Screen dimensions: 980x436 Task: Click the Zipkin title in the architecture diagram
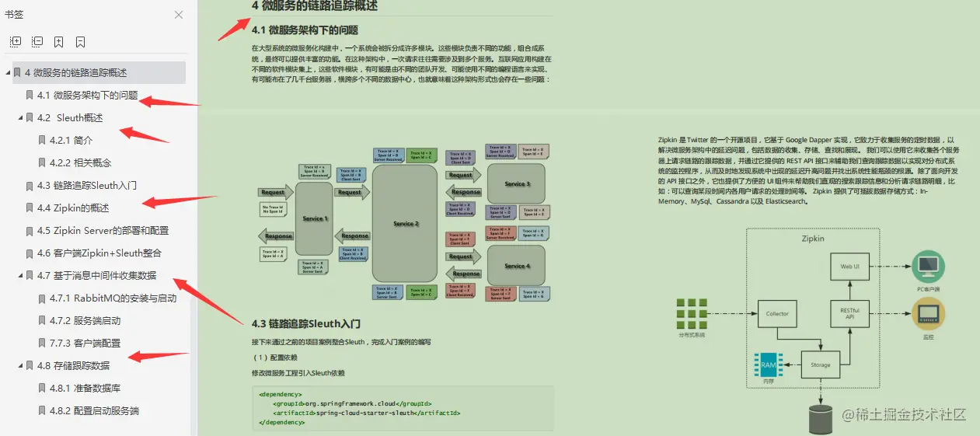[813, 239]
